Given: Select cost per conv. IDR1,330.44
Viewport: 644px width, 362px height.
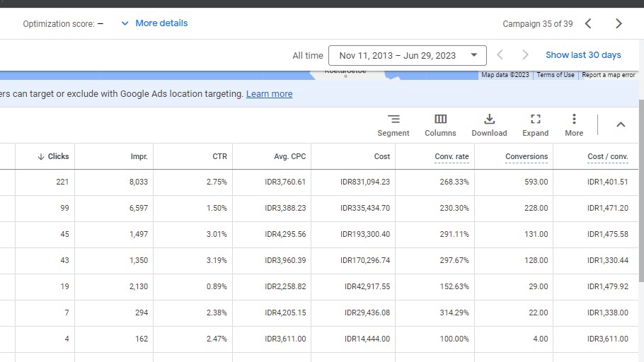Looking at the screenshot, I should pyautogui.click(x=607, y=260).
